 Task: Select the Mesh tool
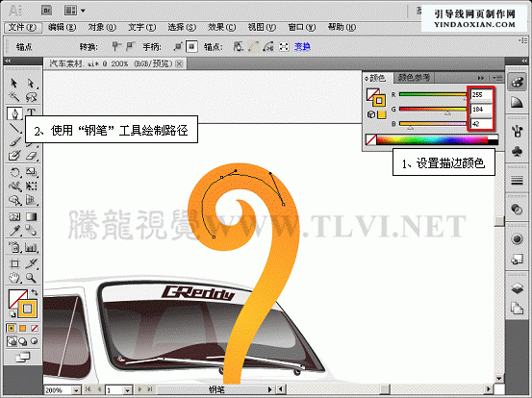pyautogui.click(x=13, y=216)
